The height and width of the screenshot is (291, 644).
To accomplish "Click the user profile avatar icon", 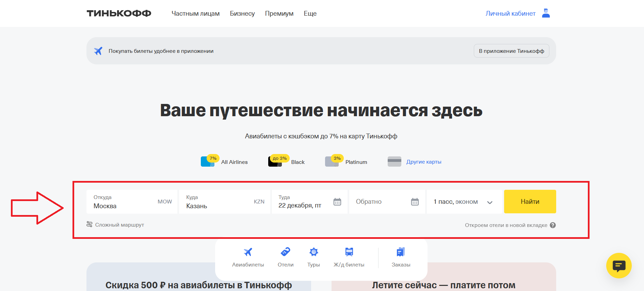I will (x=546, y=13).
